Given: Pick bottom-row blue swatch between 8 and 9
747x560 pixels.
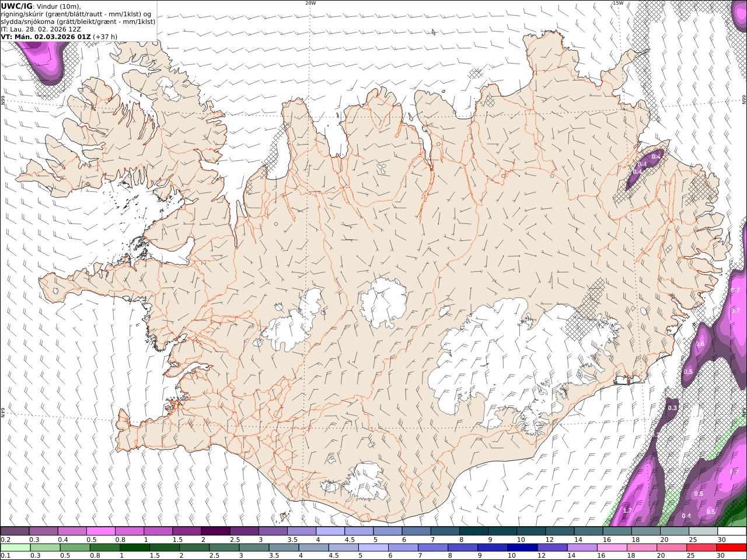Looking at the screenshot, I should [x=463, y=547].
